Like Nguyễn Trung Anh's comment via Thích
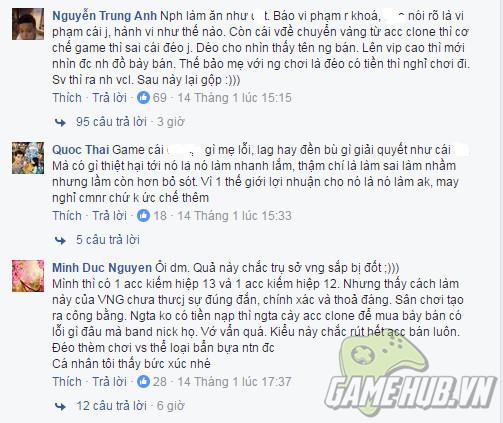The image size is (503, 423). [x=67, y=98]
